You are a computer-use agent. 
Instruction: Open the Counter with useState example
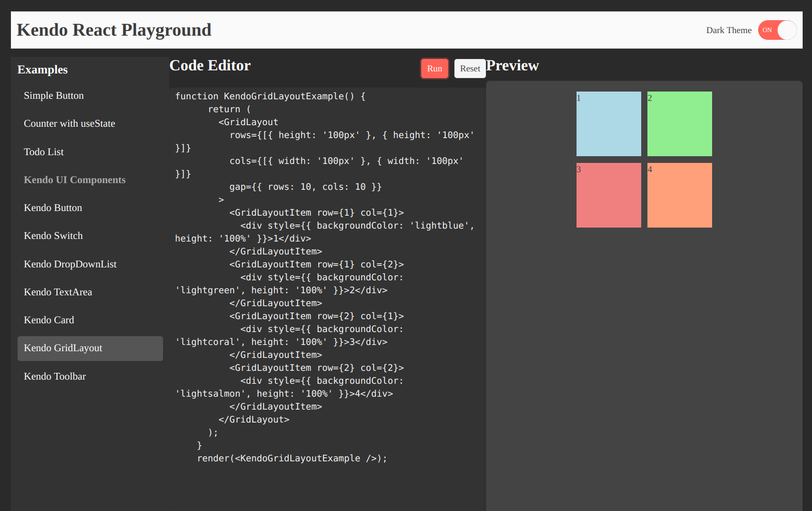pyautogui.click(x=90, y=124)
